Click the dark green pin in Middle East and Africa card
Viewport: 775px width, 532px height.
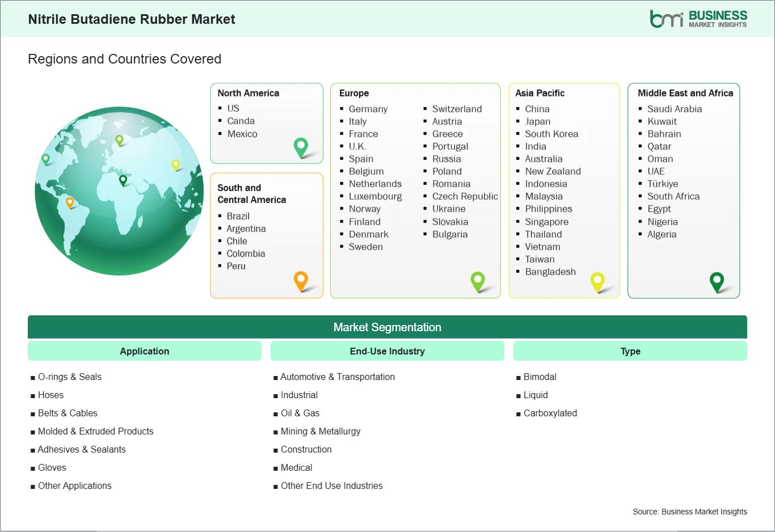(x=717, y=282)
